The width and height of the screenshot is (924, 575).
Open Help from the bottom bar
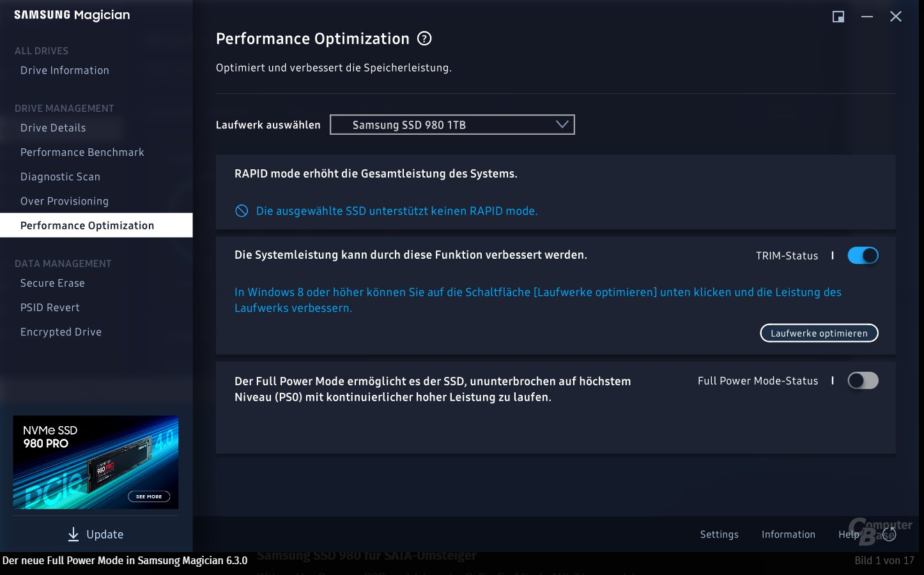pyautogui.click(x=849, y=534)
